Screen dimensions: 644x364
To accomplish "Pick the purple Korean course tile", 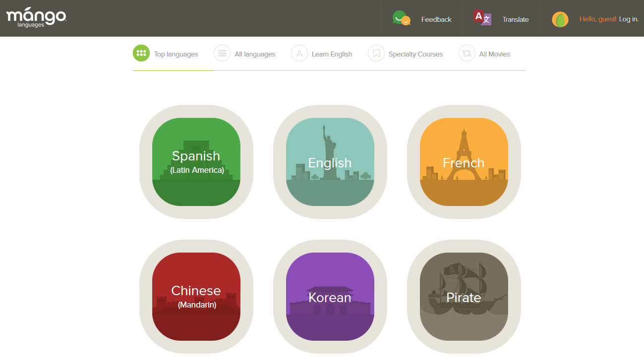I will [x=330, y=297].
